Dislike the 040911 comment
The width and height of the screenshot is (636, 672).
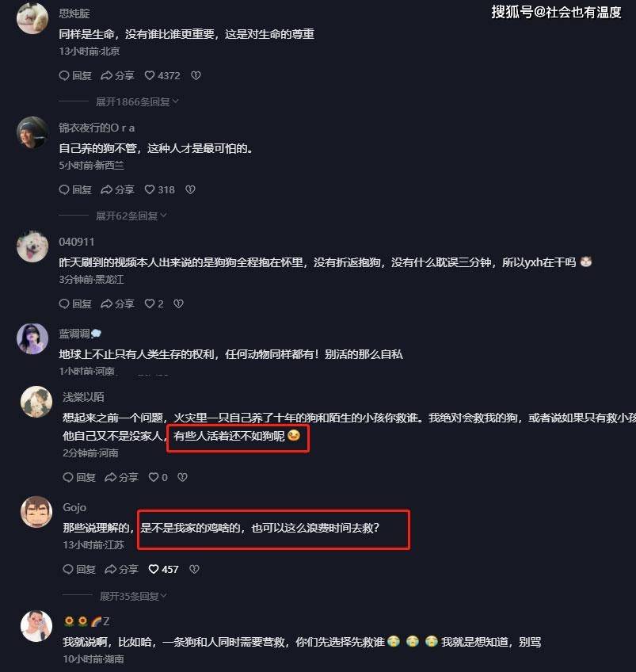pos(178,304)
